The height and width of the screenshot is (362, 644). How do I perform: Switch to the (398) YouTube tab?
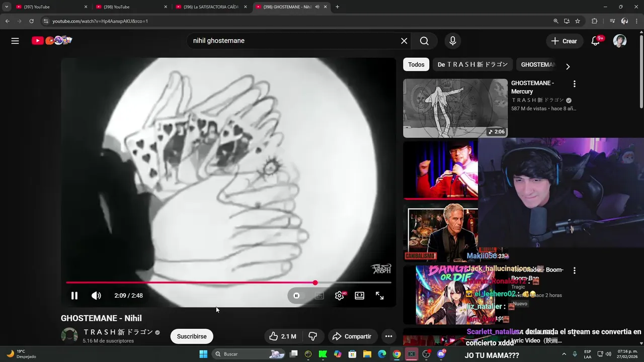tap(131, 7)
